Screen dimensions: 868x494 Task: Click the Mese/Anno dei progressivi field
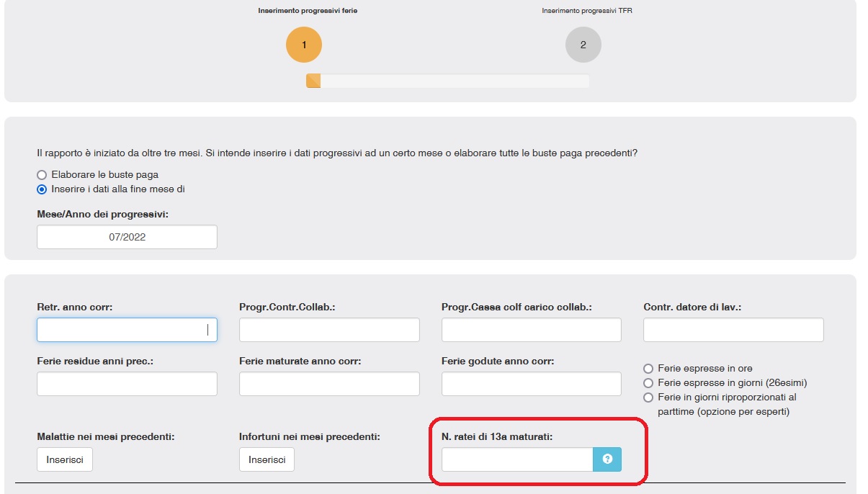127,237
